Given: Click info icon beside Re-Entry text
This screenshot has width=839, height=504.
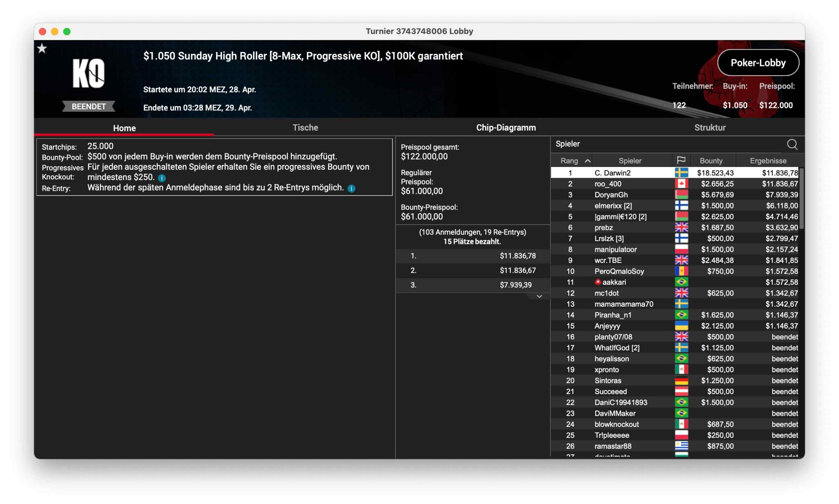Looking at the screenshot, I should pyautogui.click(x=351, y=189).
